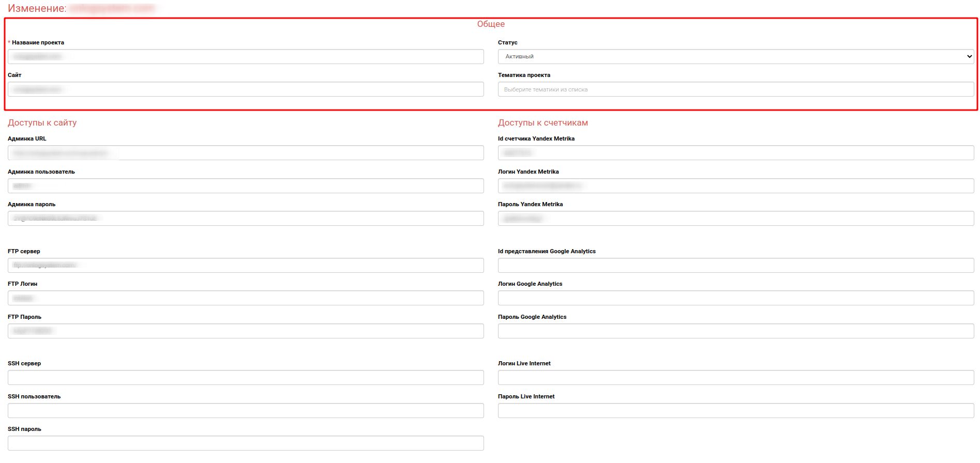The image size is (980, 463).
Task: Focus the Логин Yandex Metrika input
Action: [735, 186]
